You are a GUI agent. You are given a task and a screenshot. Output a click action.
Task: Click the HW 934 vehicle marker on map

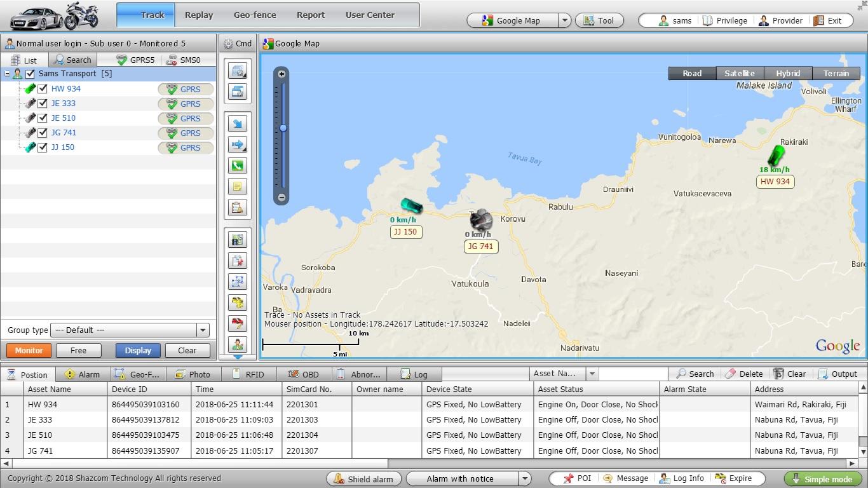776,155
